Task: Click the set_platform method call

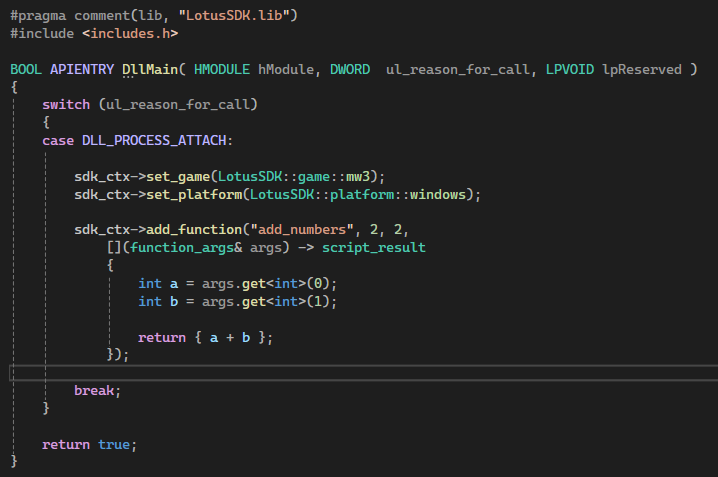Action: pyautogui.click(x=194, y=195)
